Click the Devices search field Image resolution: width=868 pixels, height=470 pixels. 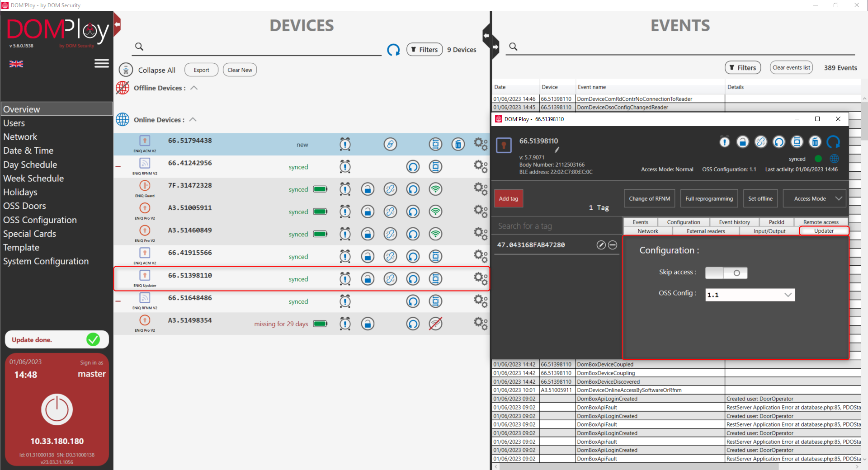[x=258, y=47]
